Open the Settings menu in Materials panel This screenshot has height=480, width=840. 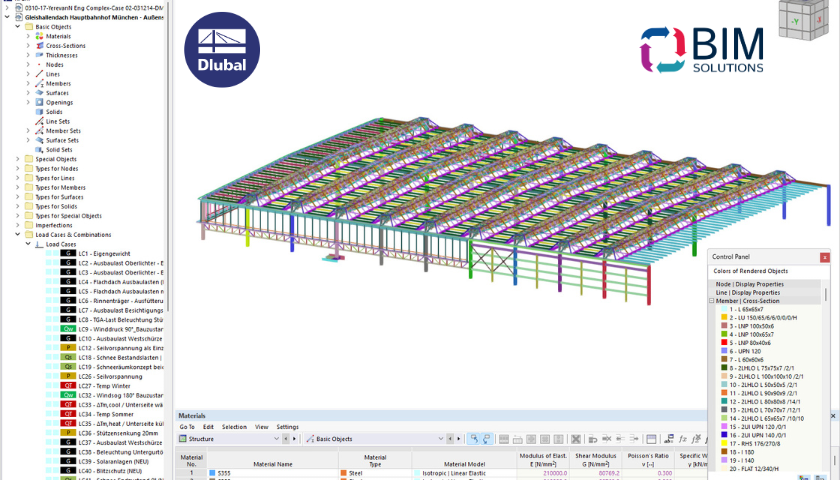coord(288,427)
